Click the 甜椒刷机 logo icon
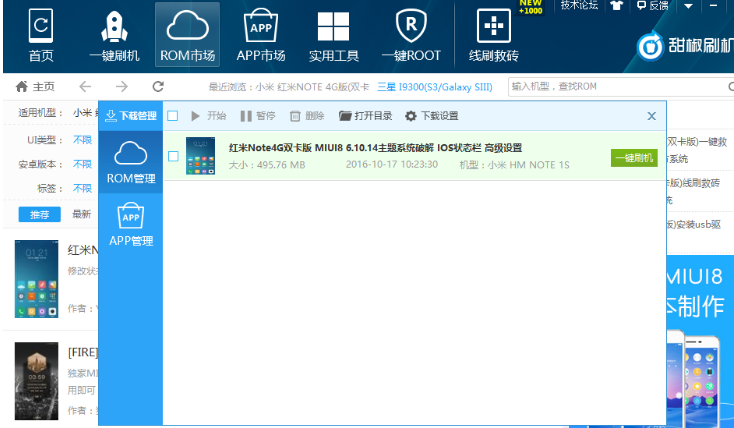Viewport: 734px width, 428px height. [650, 46]
